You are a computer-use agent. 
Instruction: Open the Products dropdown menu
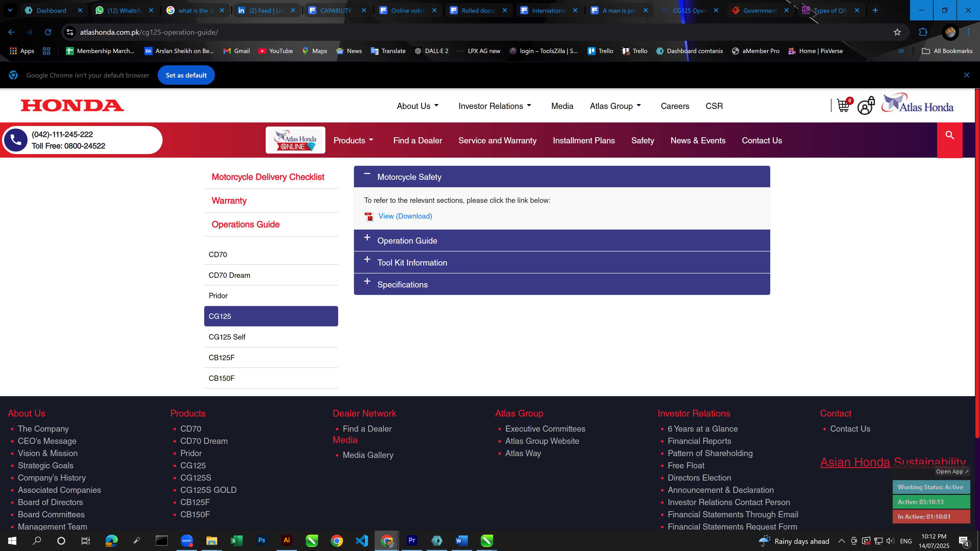pyautogui.click(x=353, y=140)
